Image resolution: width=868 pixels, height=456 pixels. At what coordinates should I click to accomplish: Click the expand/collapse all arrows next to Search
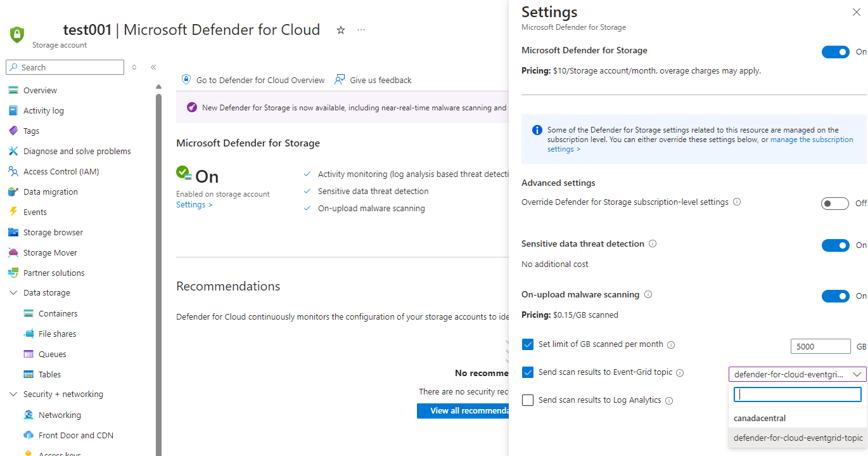134,67
